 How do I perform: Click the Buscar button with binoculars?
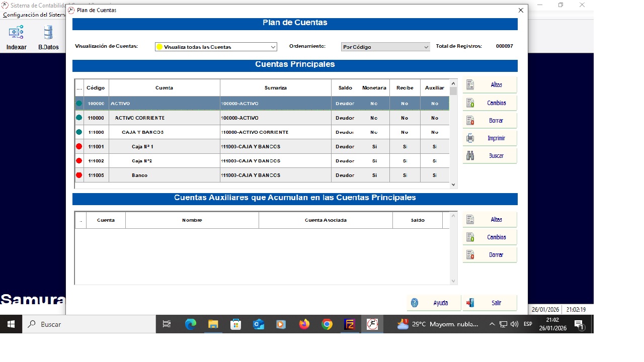click(490, 156)
